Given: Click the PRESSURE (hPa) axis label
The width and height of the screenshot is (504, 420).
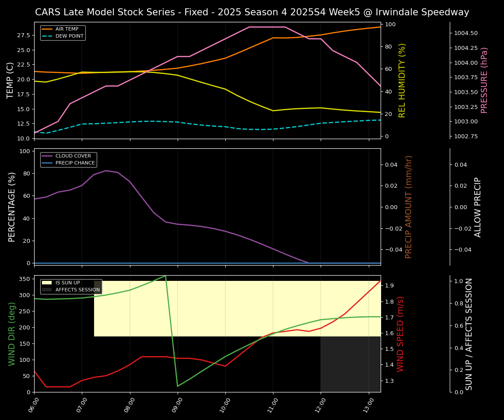Looking at the screenshot, I should click(484, 80).
